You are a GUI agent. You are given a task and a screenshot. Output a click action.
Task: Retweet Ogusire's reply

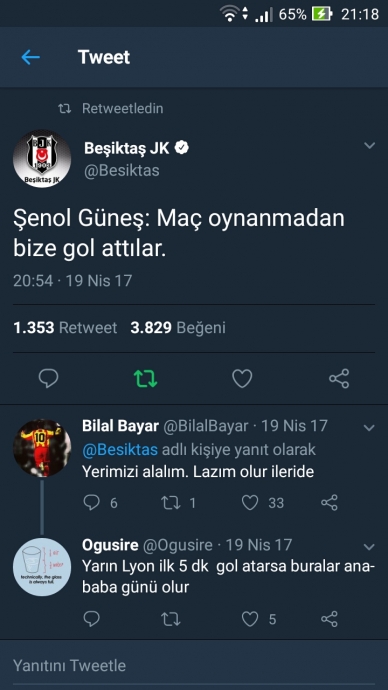171,619
